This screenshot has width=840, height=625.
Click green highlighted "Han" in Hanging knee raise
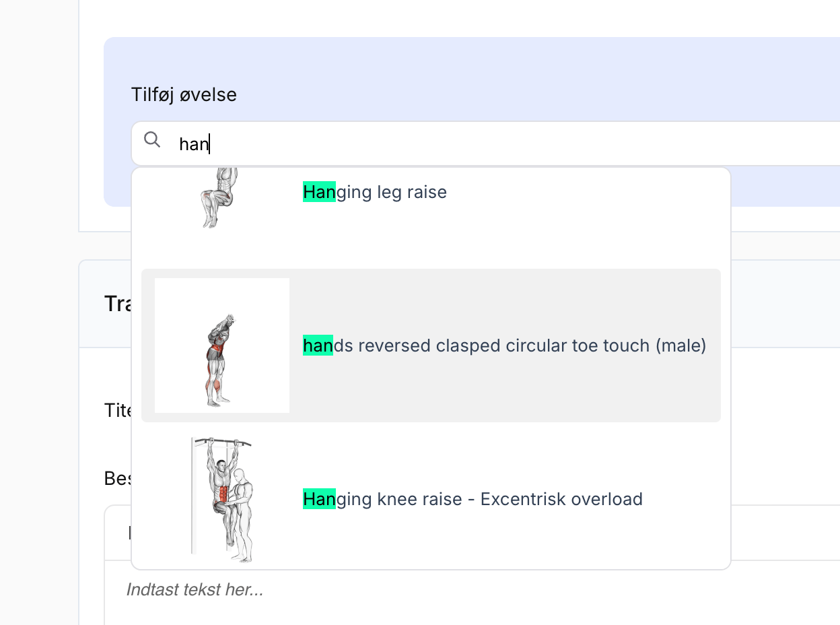pyautogui.click(x=319, y=500)
